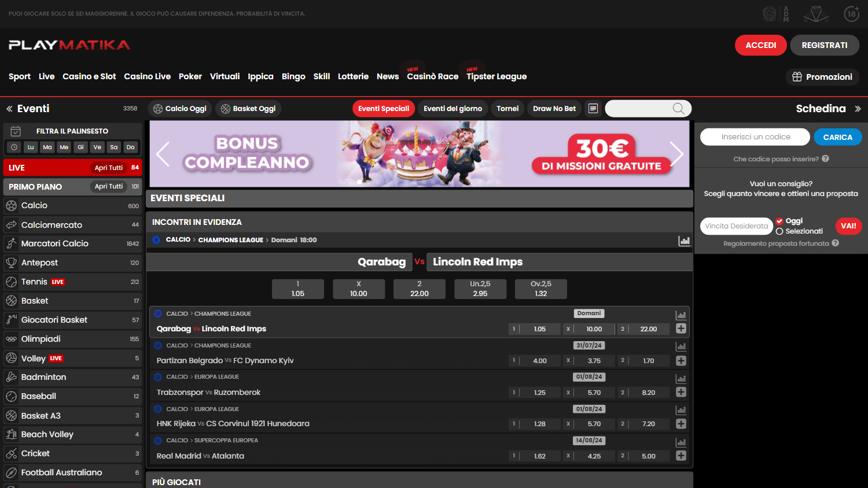Open statistics icon for Partizan Belgrado row
Image resolution: width=868 pixels, height=488 pixels.
(x=681, y=346)
